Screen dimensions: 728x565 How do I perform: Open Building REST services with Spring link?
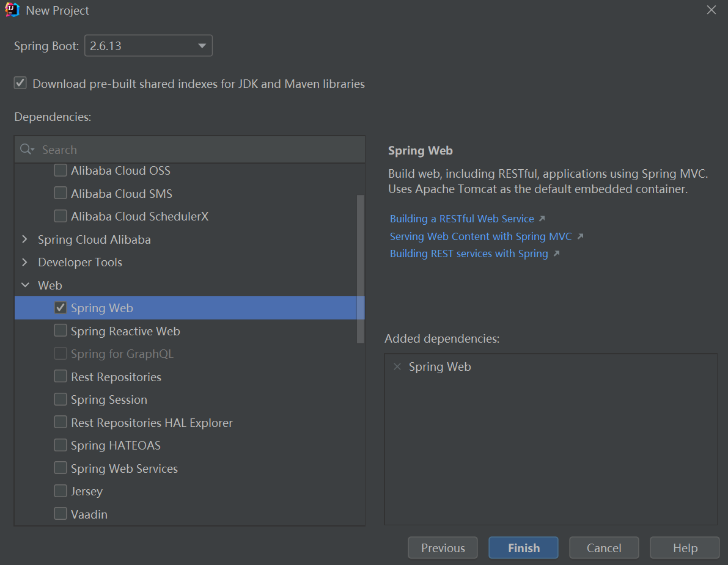click(469, 253)
